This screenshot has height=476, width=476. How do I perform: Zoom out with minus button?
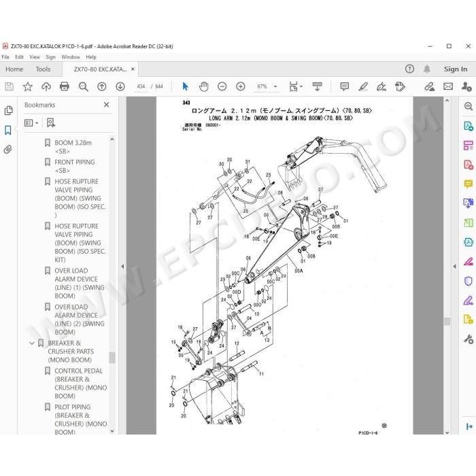click(222, 86)
